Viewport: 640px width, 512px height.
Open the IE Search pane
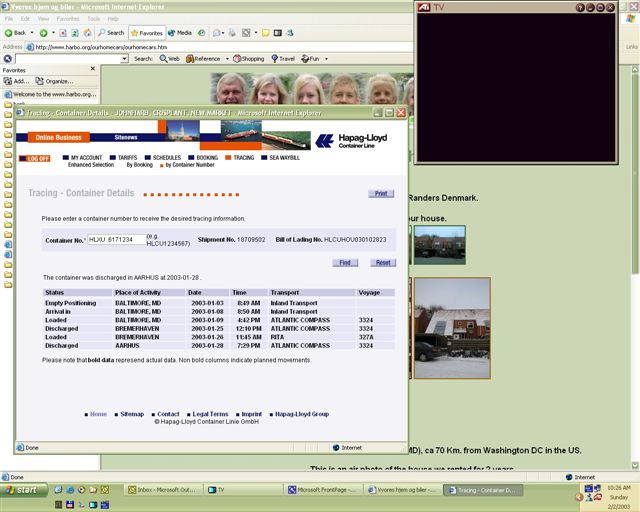coord(111,33)
